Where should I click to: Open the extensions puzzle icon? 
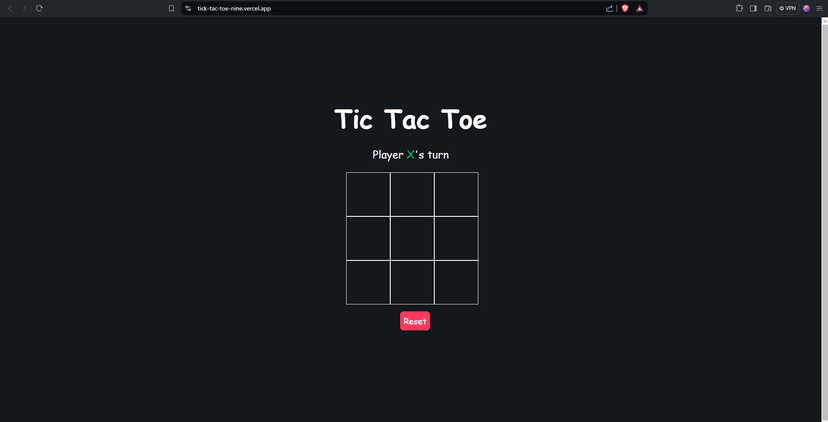[739, 8]
